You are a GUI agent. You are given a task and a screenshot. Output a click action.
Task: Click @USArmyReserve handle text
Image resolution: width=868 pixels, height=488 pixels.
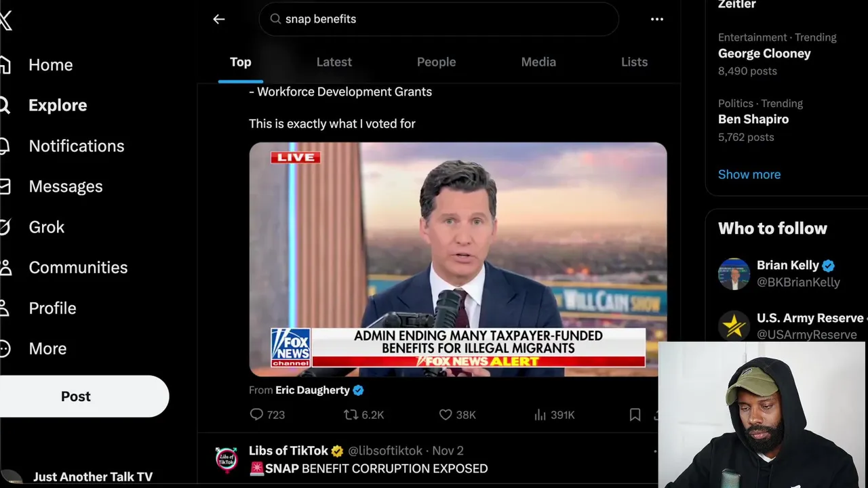point(807,335)
